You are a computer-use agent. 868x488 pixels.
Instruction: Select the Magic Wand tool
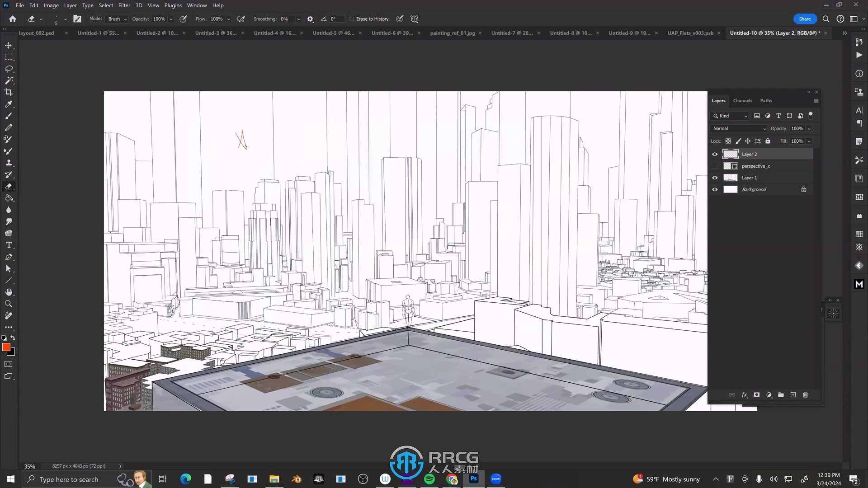click(x=9, y=80)
